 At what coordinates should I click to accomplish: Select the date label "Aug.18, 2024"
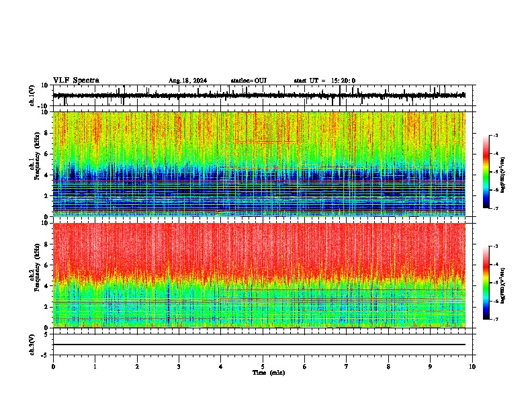[x=187, y=81]
